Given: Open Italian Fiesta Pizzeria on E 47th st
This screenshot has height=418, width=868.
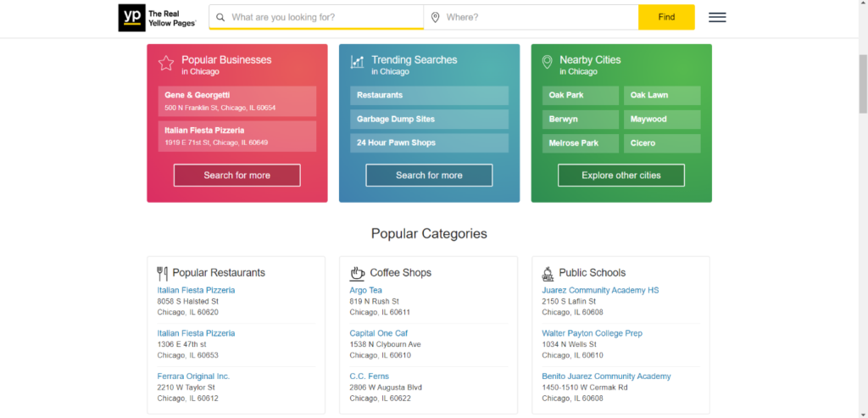Looking at the screenshot, I should click(x=196, y=333).
